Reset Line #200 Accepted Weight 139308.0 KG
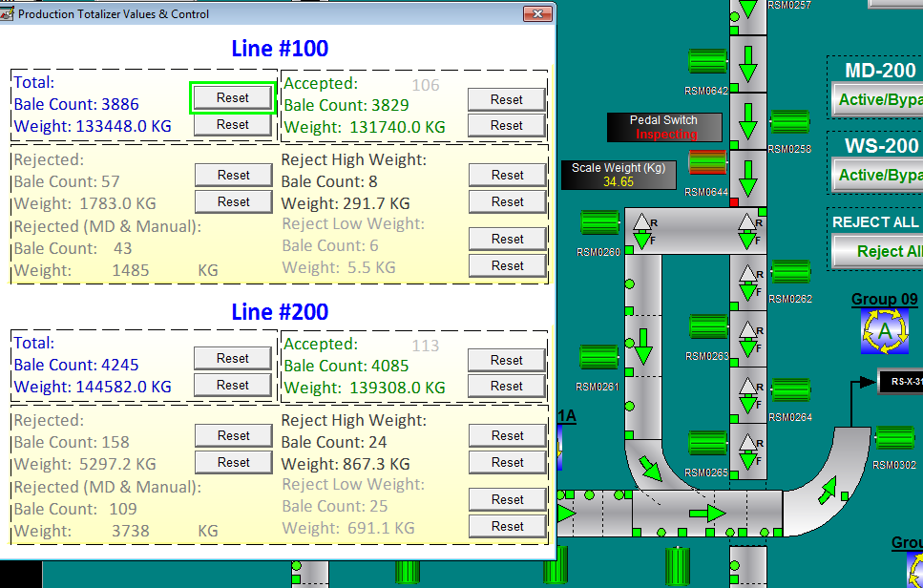The width and height of the screenshot is (923, 588). 506,387
